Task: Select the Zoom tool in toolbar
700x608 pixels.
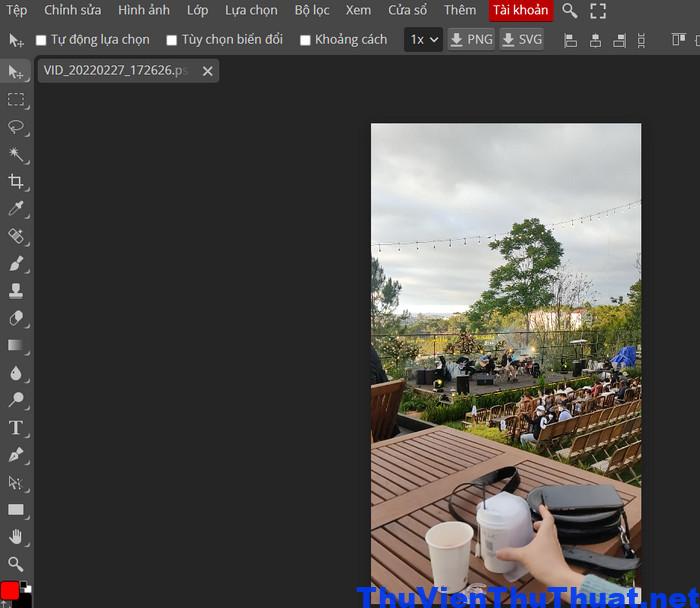Action: pyautogui.click(x=16, y=564)
